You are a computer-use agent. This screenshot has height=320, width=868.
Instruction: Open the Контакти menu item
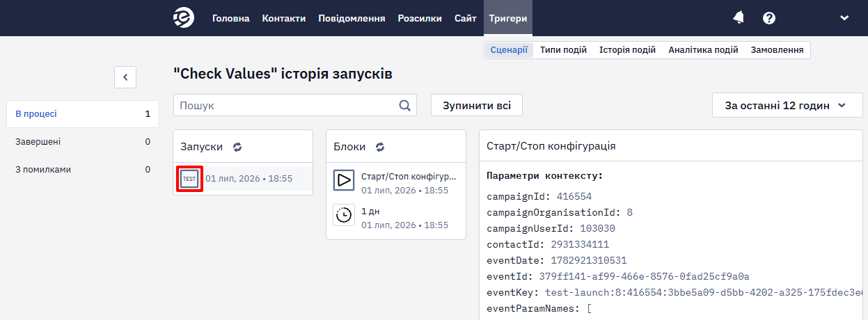(284, 18)
